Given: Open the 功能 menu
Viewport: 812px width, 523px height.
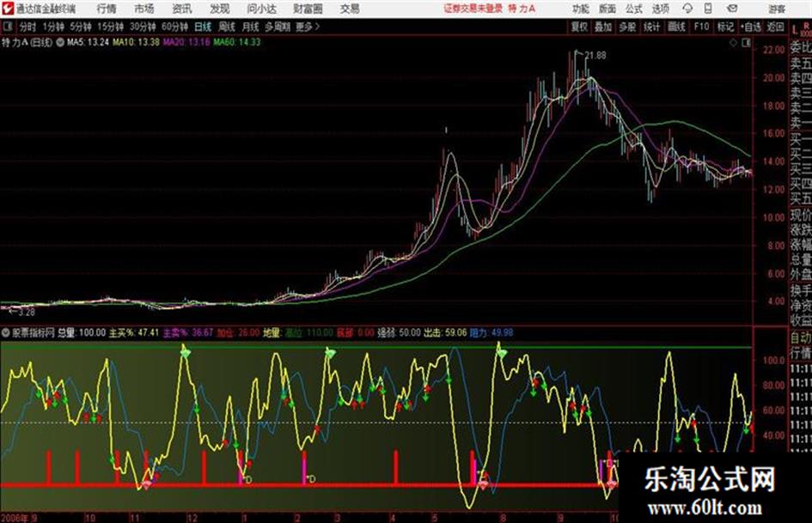Looking at the screenshot, I should [x=581, y=9].
